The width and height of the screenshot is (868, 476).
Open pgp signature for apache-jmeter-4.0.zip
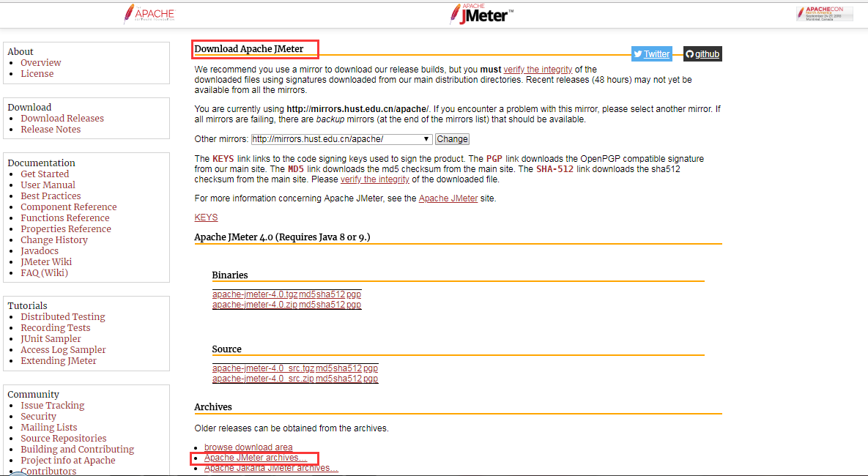coord(354,305)
